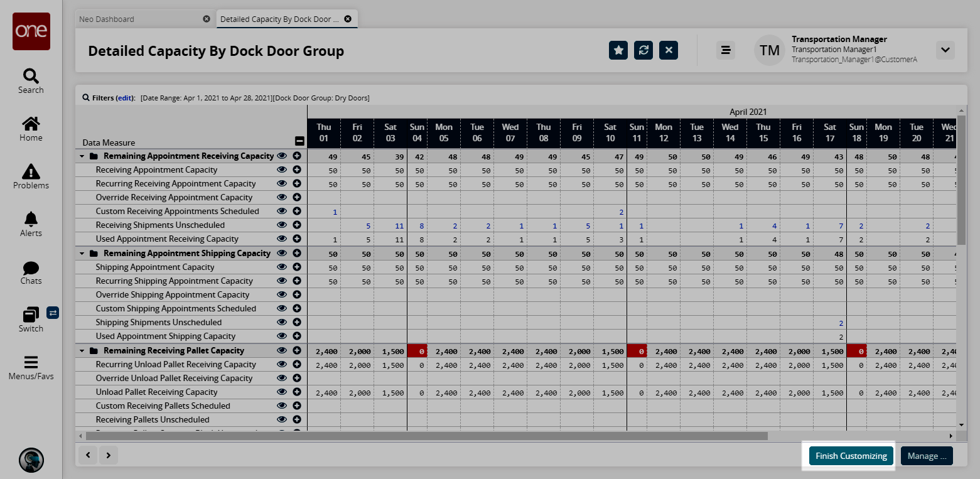Viewport: 980px width, 479px height.
Task: Toggle eye for Custom Receiving Appointments Scheduled
Action: pos(282,211)
